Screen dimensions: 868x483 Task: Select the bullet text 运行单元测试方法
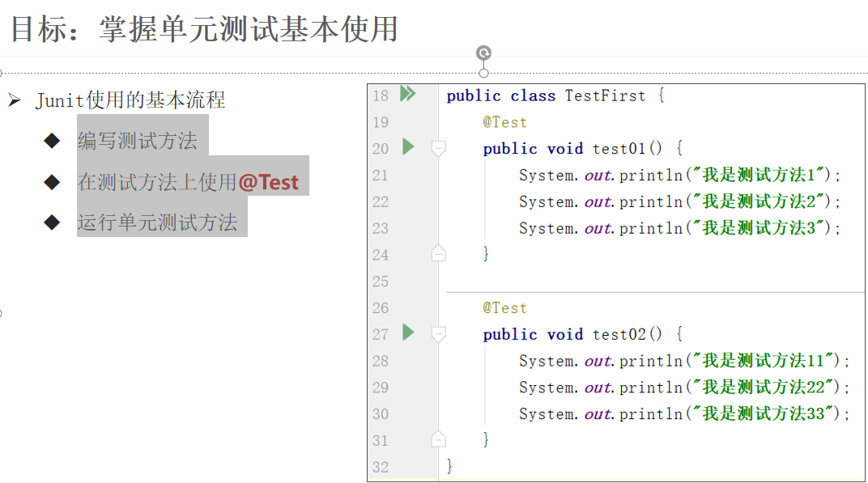(158, 222)
